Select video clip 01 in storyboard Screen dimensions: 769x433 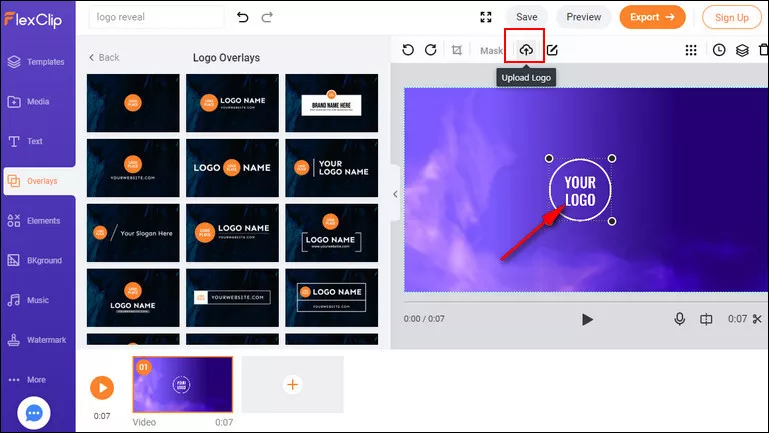(x=182, y=384)
